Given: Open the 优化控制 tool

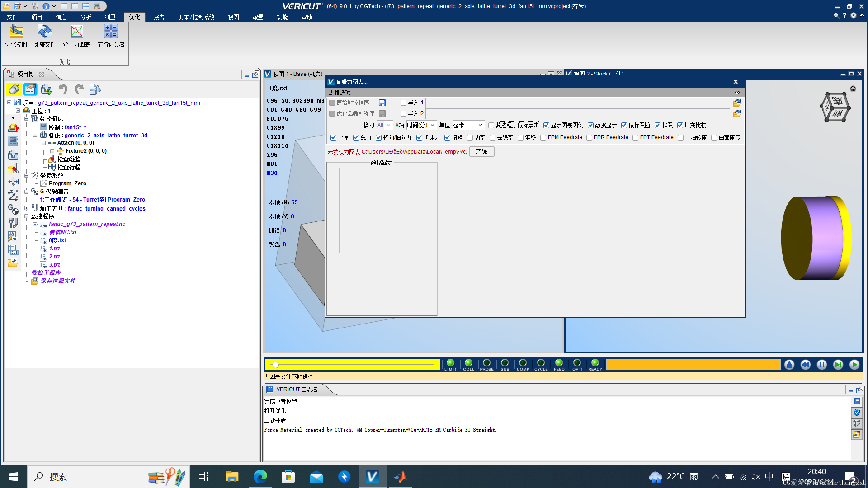Looking at the screenshot, I should coord(16,36).
